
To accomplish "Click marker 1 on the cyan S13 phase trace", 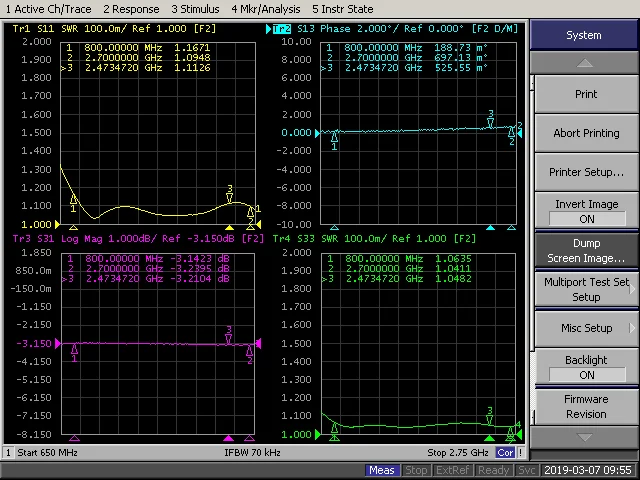I will coord(334,140).
